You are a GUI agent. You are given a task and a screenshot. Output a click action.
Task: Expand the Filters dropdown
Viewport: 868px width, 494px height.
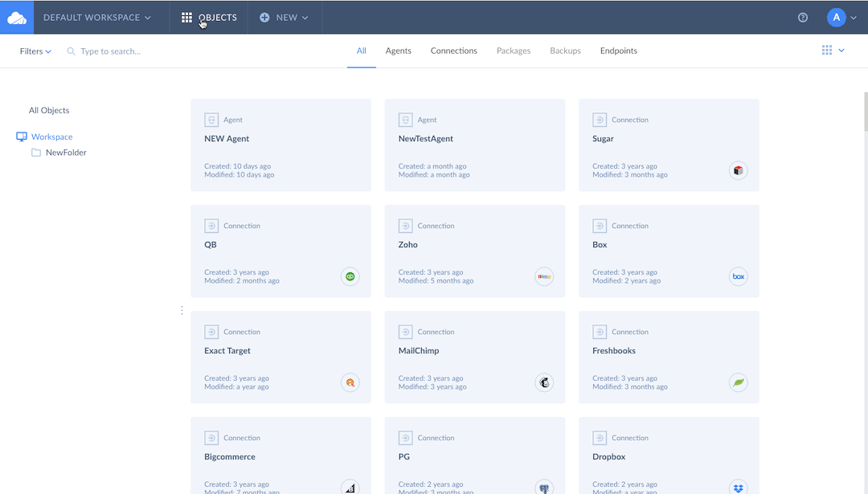[x=35, y=51]
